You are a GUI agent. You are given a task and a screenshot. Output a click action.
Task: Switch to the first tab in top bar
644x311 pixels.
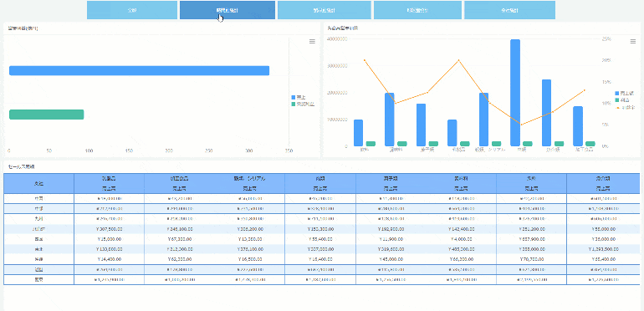click(x=132, y=10)
